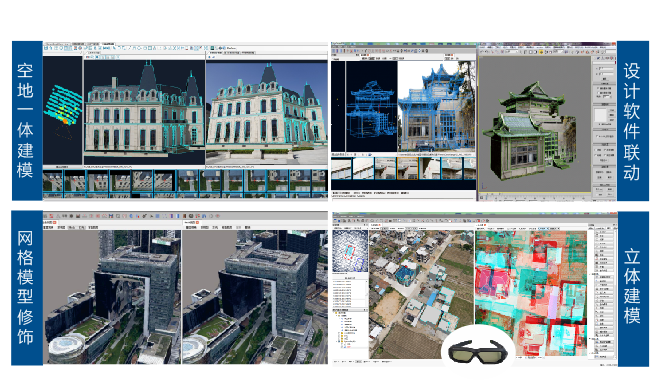Viewport: 667px width, 390px height.
Task: Click the yellow highlighted icon in the 3ds Max toolbar
Action: (x=541, y=52)
